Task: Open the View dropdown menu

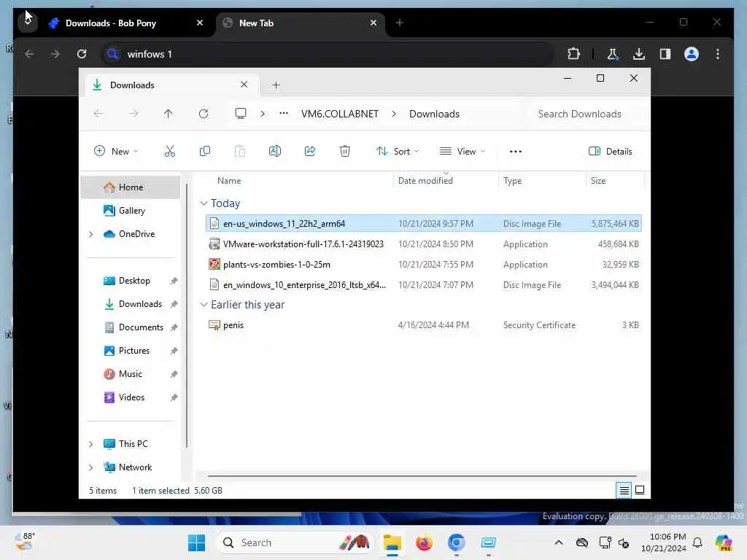Action: point(462,152)
